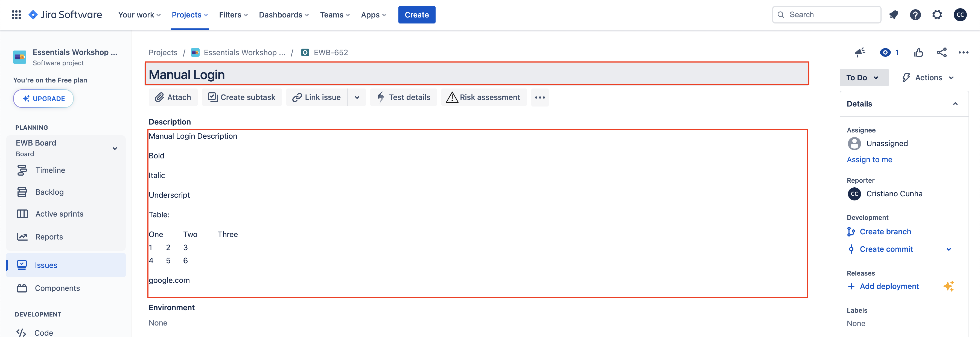Open Components in the sidebar

(x=66, y=288)
